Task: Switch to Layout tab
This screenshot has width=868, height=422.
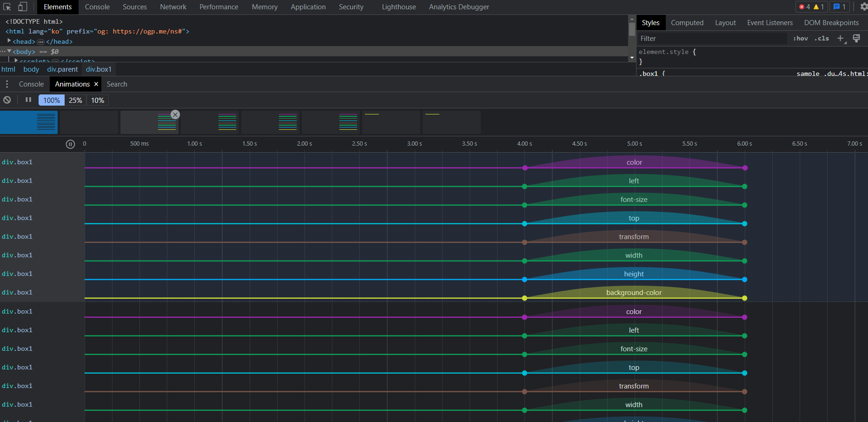Action: click(x=725, y=23)
